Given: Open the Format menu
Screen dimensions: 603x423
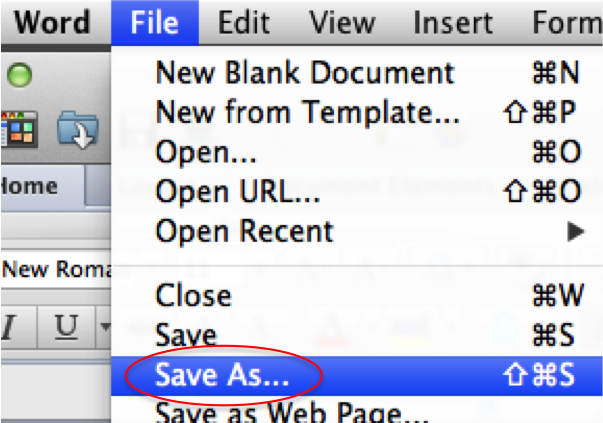Looking at the screenshot, I should (x=566, y=22).
